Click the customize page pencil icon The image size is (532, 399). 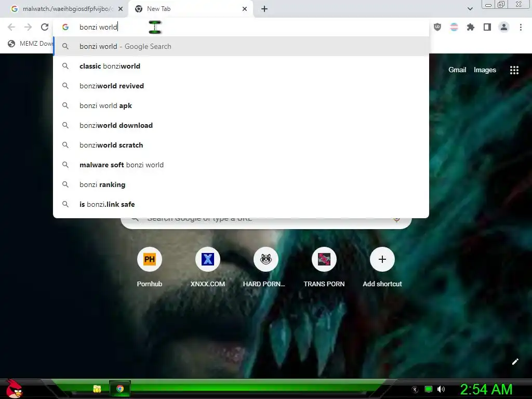click(x=515, y=362)
